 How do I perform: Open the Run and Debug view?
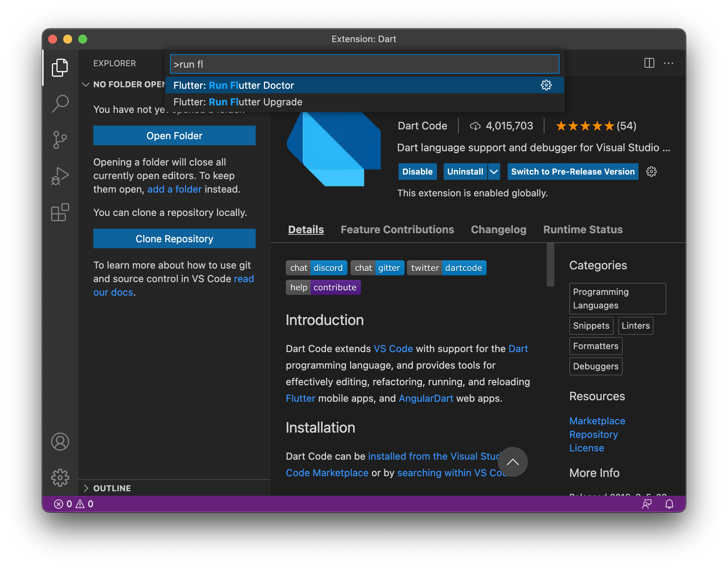click(x=60, y=176)
